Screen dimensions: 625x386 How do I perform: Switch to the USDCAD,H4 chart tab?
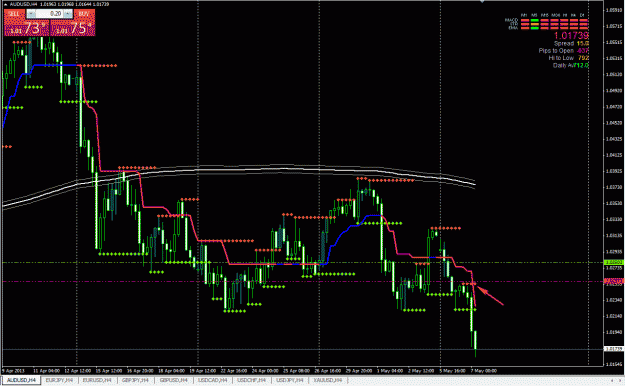212,380
